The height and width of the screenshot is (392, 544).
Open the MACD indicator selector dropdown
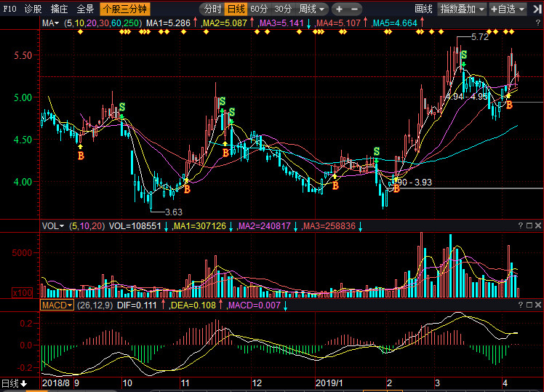(57, 305)
